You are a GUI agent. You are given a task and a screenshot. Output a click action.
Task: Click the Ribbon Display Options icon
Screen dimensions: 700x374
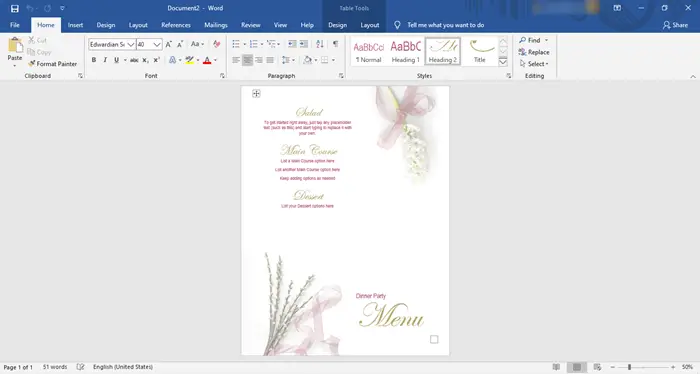pyautogui.click(x=617, y=8)
